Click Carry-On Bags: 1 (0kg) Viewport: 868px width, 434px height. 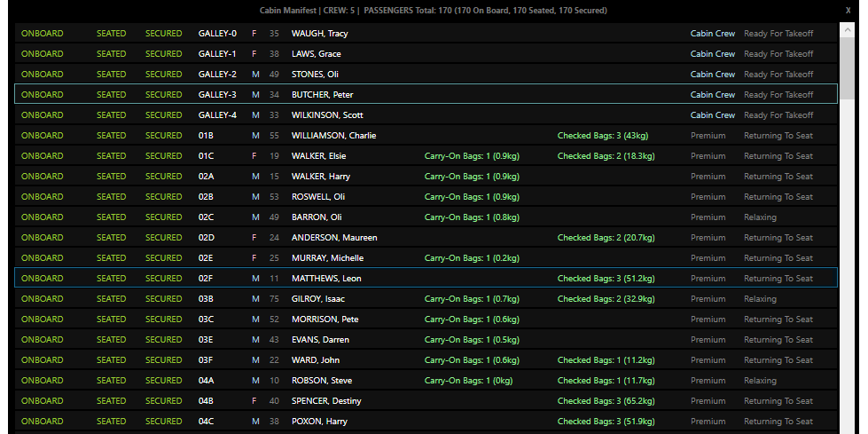click(468, 380)
